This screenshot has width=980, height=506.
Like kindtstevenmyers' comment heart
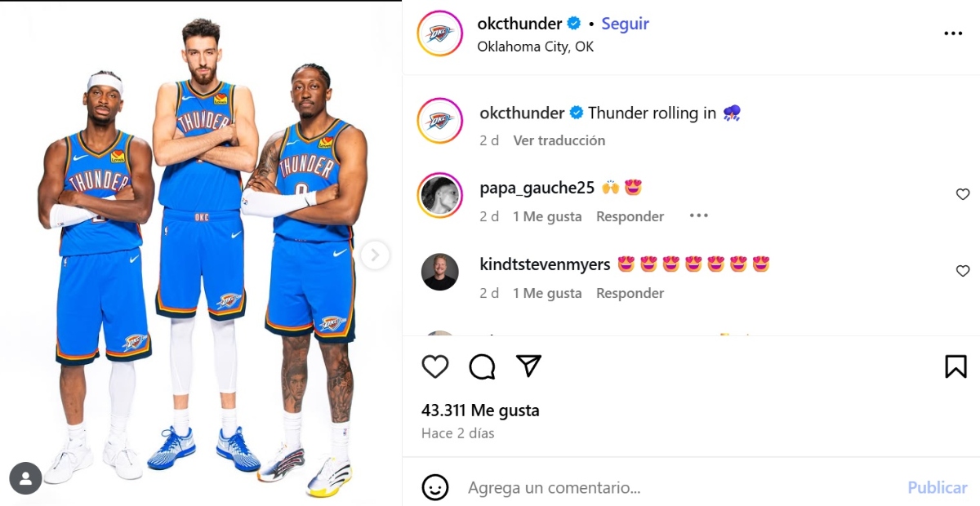coord(963,271)
